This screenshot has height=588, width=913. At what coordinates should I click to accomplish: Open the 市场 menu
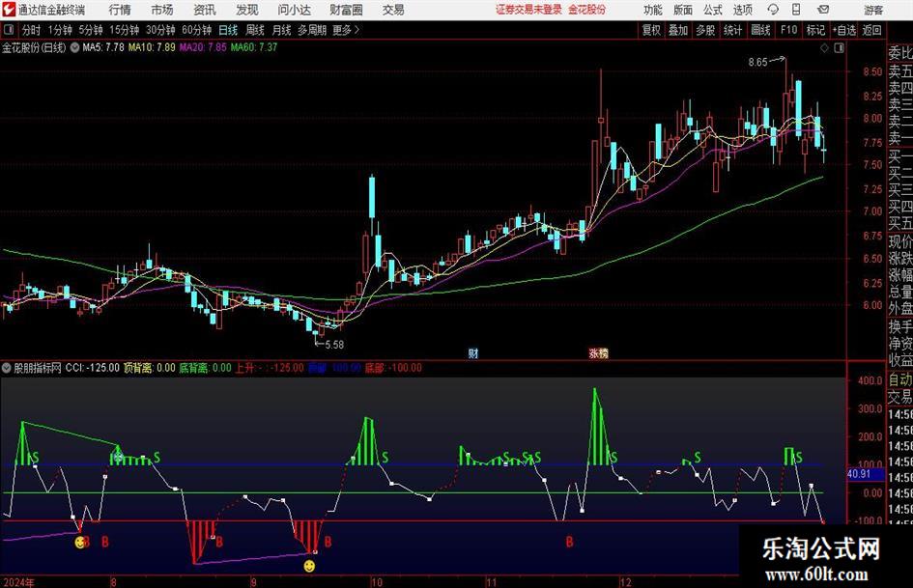click(x=162, y=10)
